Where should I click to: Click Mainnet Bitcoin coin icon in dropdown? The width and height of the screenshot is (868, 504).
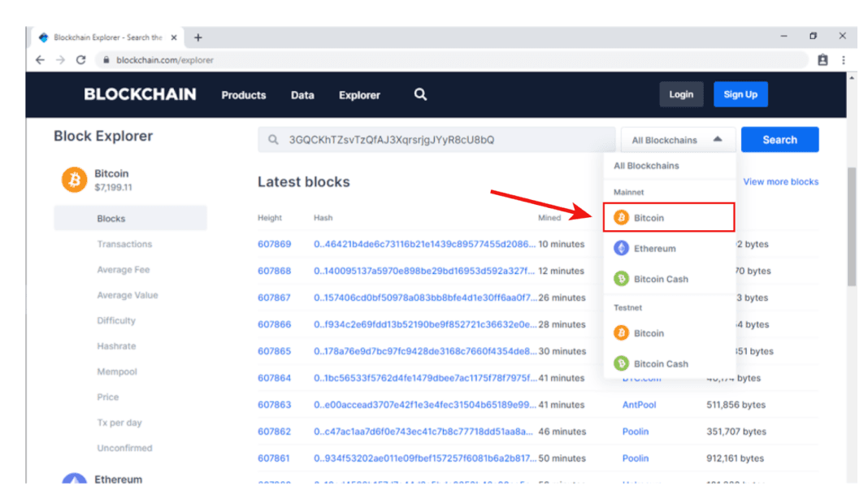point(621,218)
